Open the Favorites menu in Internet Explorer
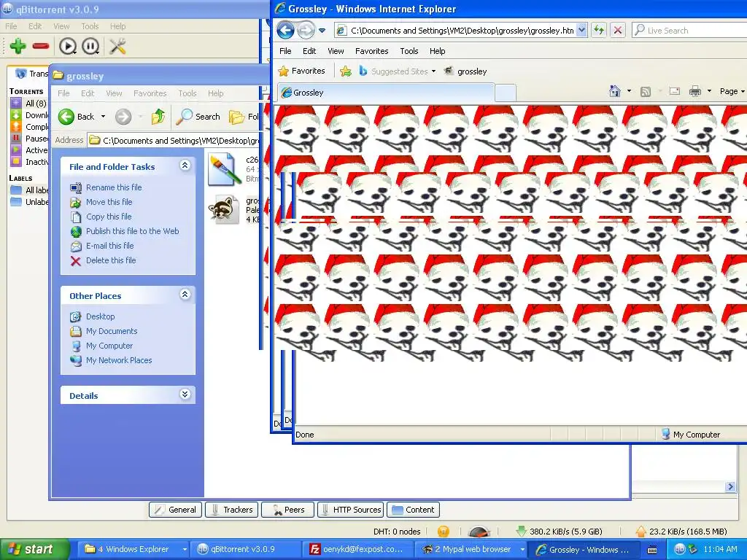 point(371,51)
